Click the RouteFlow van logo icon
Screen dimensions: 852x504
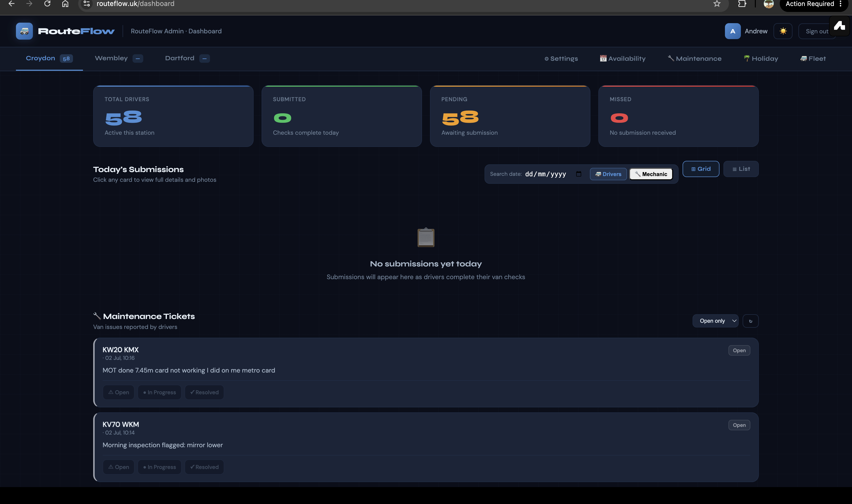pos(24,31)
